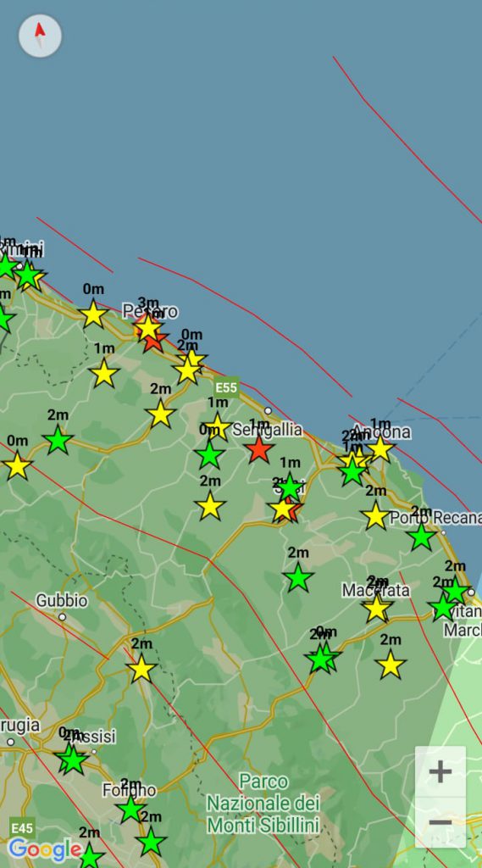Select the green star near Assisi
The image size is (482, 868).
pos(73,760)
